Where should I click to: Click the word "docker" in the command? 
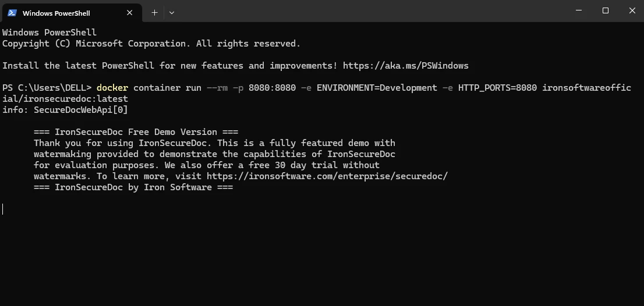click(x=112, y=88)
